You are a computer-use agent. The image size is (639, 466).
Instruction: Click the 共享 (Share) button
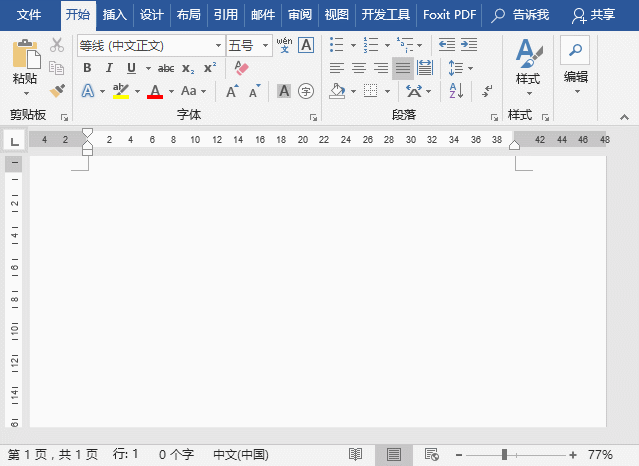(x=593, y=15)
